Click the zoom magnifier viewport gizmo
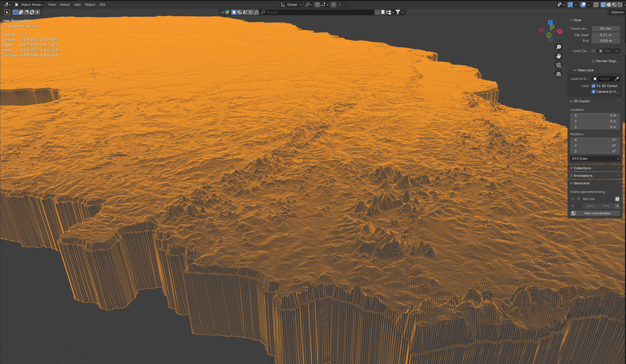The width and height of the screenshot is (626, 364). pyautogui.click(x=558, y=47)
